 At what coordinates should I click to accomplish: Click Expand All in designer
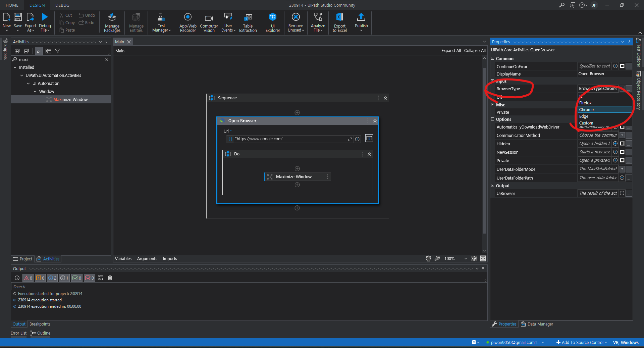click(451, 51)
